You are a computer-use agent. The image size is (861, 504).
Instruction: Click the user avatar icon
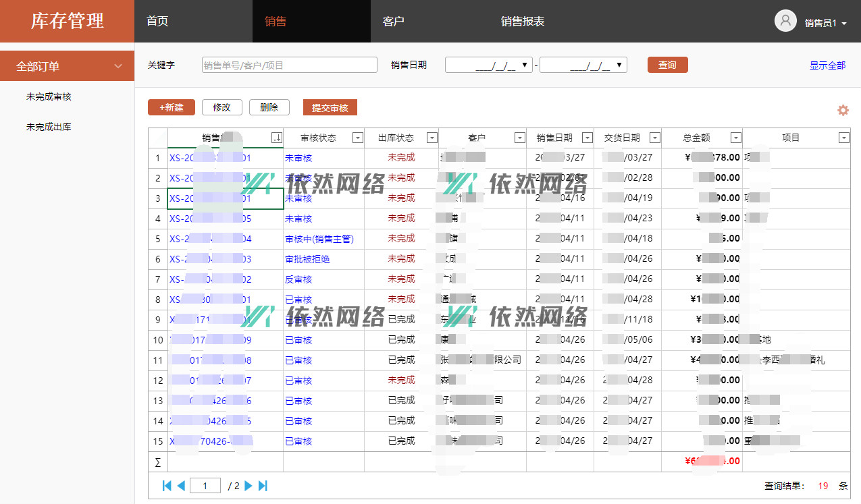coord(785,21)
